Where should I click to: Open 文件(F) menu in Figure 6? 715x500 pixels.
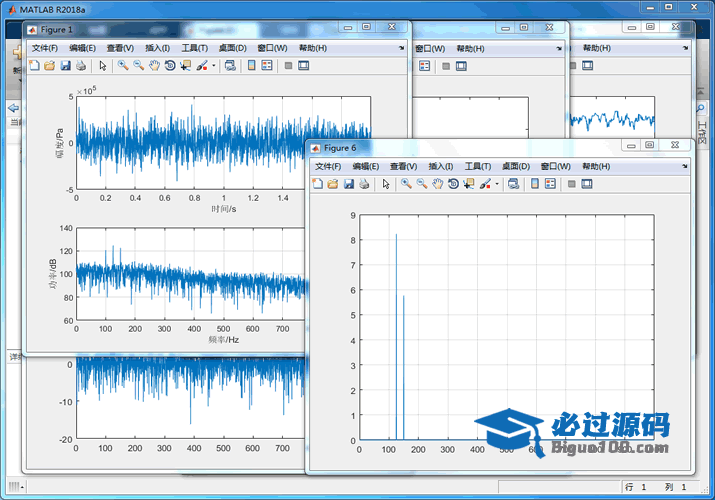[x=328, y=166]
